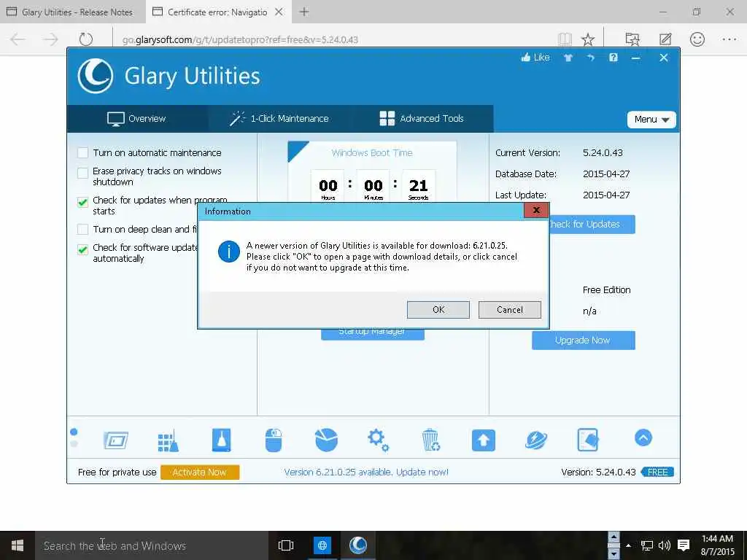Toggle Erase privacy tracks on windows shutdown
The height and width of the screenshot is (560, 747).
coord(83,173)
